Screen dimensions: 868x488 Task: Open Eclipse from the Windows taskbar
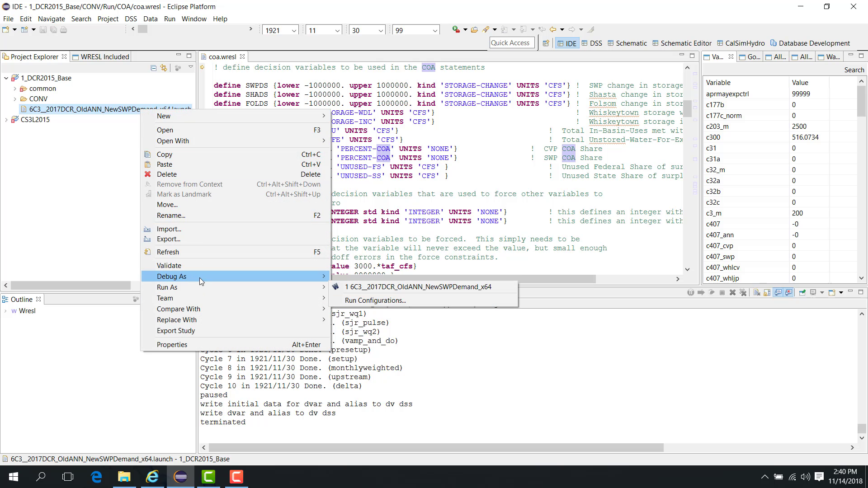point(180,477)
